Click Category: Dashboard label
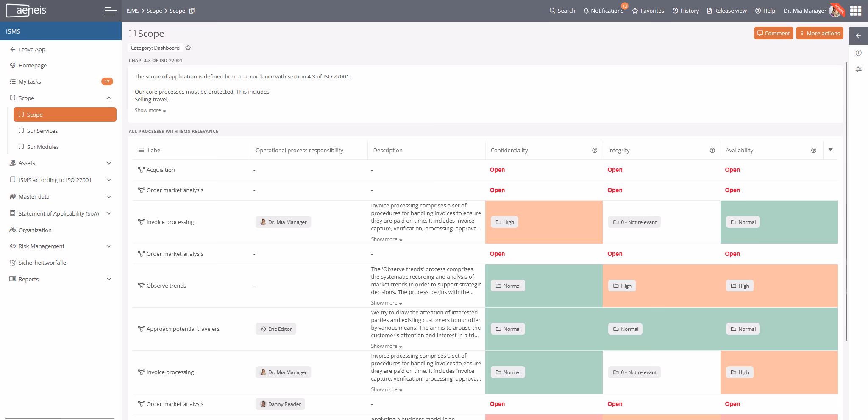 click(x=155, y=48)
